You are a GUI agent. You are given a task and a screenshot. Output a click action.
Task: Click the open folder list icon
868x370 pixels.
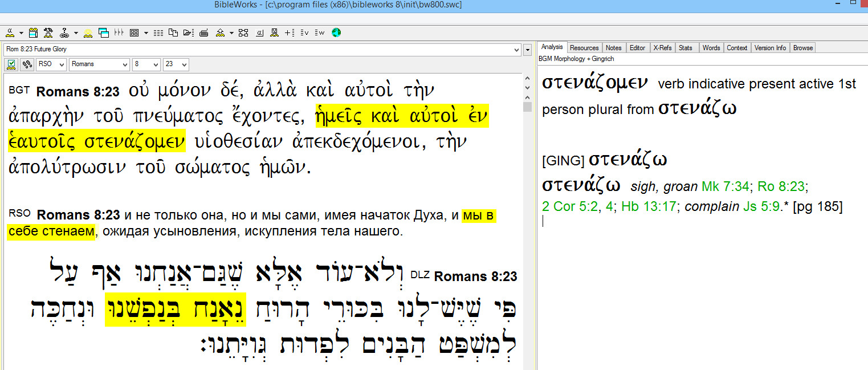pyautogui.click(x=188, y=32)
